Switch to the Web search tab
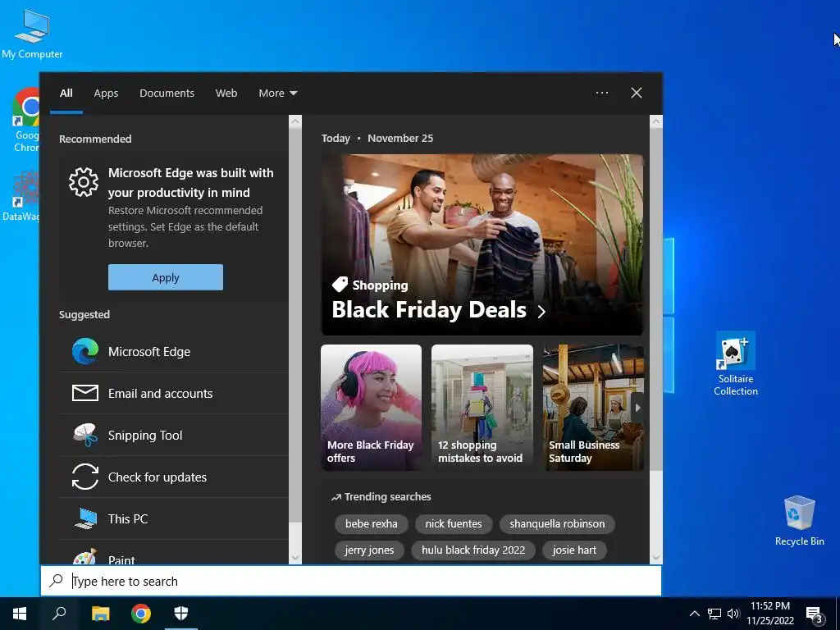The height and width of the screenshot is (630, 840). tap(226, 94)
